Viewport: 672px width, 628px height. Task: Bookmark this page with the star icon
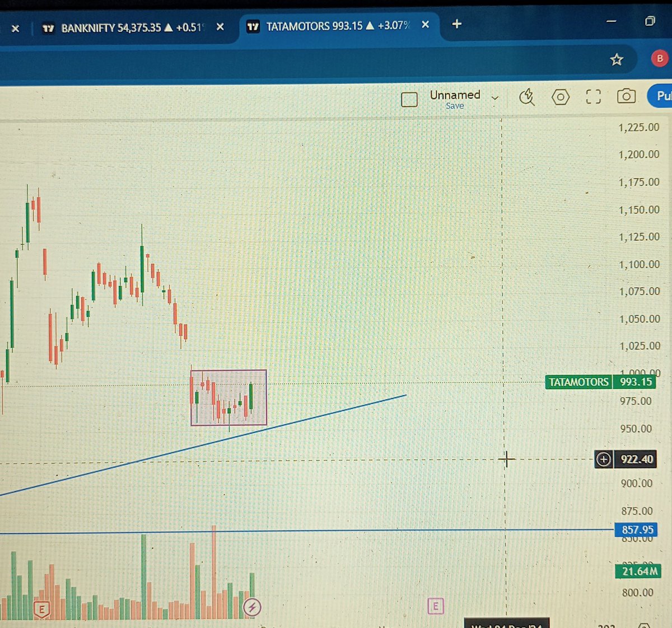617,59
